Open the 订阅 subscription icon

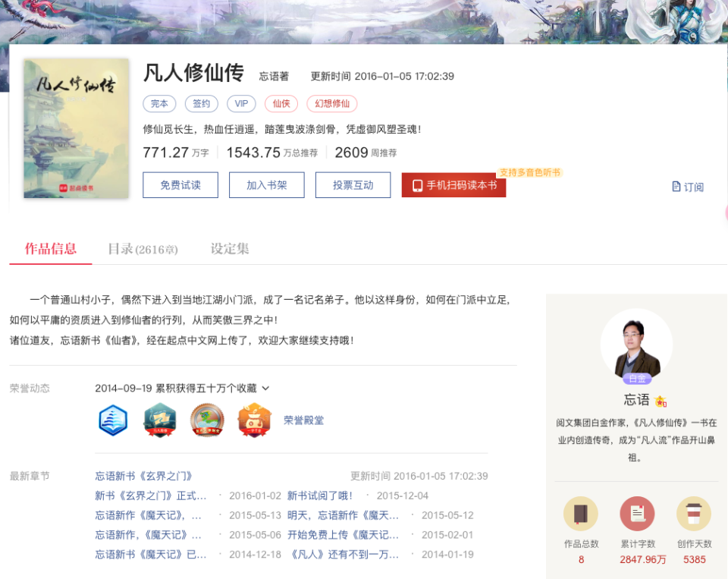(x=687, y=185)
